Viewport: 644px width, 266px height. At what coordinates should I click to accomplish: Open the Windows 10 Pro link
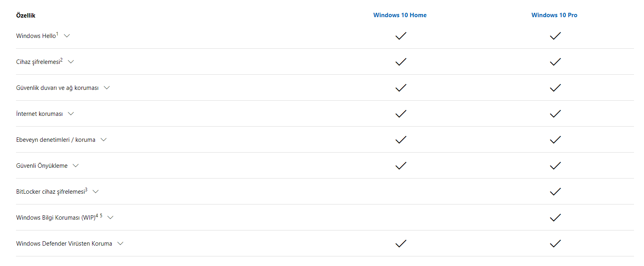[554, 15]
